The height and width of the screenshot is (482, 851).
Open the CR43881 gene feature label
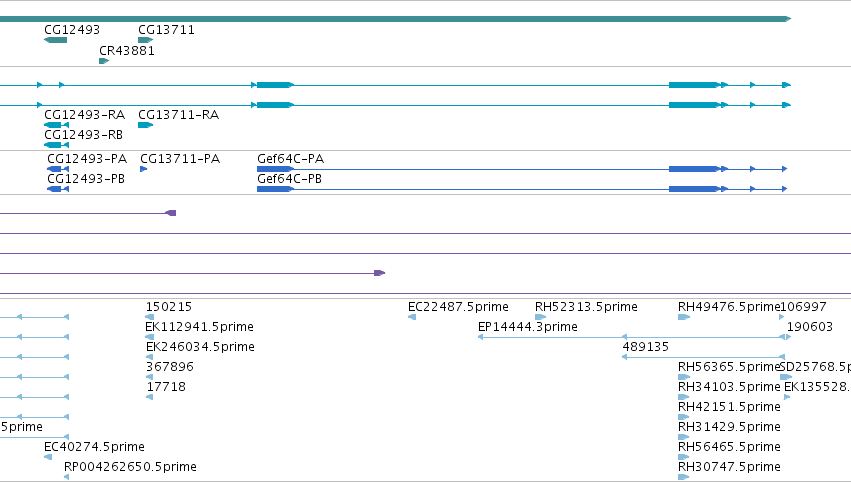pos(127,50)
